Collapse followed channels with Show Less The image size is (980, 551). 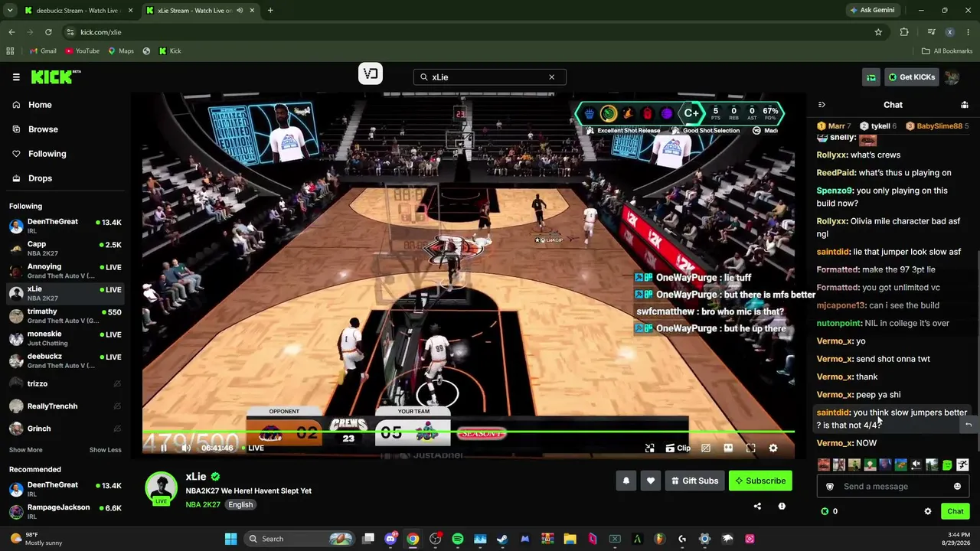105,450
